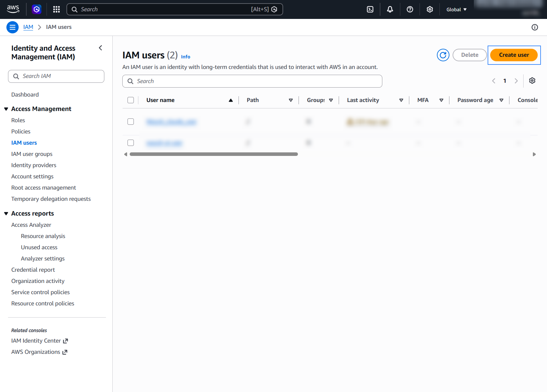Click the horizontal scrollbar left arrow

[126, 154]
